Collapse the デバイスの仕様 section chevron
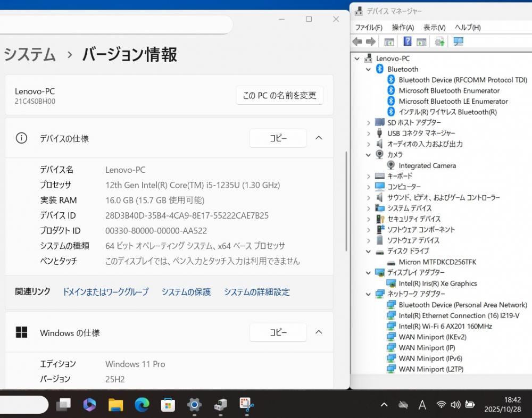Viewport: 532px width, 418px height. tap(319, 138)
